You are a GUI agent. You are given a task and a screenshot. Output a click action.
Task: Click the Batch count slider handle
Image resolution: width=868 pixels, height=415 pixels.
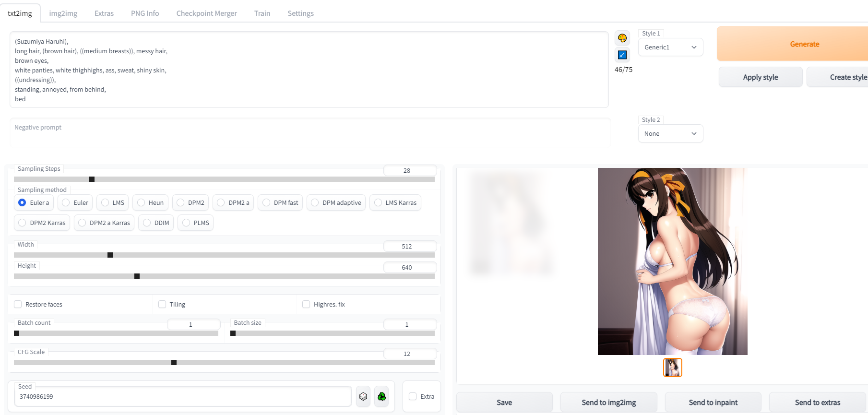pos(17,333)
